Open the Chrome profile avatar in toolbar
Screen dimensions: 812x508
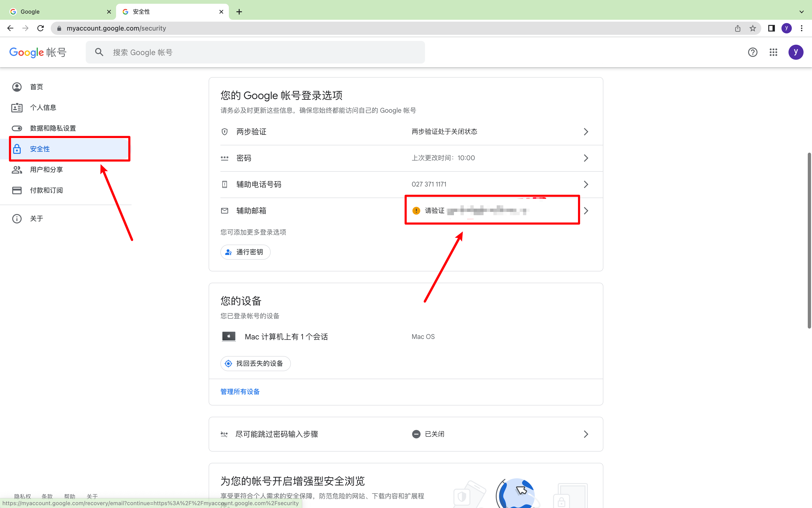tap(786, 28)
